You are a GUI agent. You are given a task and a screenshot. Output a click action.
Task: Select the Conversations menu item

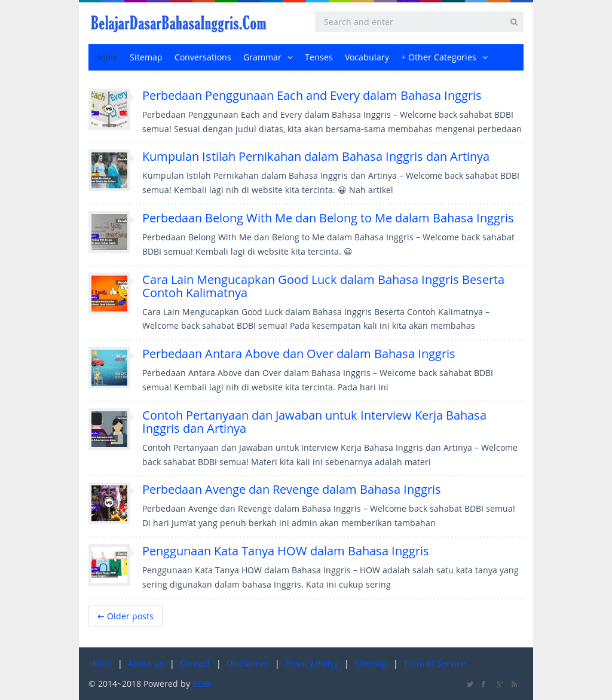(x=203, y=57)
